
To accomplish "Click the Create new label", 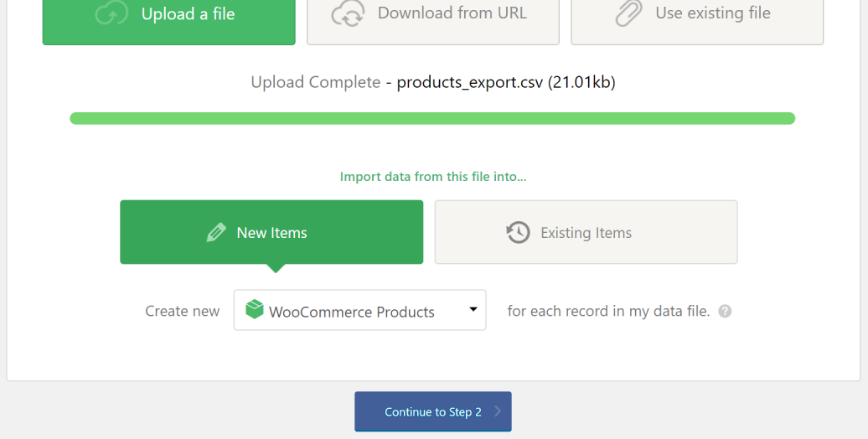I will [x=182, y=311].
